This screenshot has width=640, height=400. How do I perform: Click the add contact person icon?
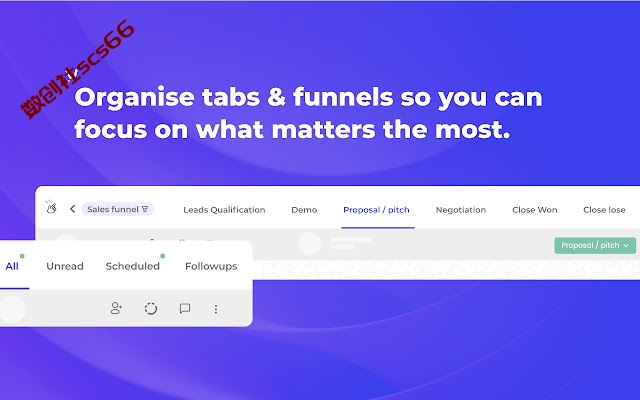click(x=116, y=308)
